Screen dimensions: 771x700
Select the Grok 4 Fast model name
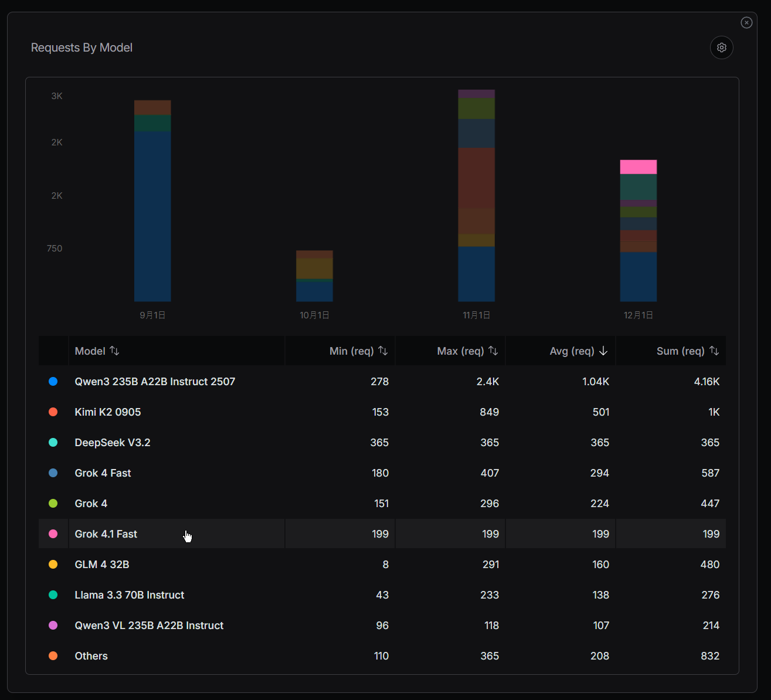coord(103,473)
